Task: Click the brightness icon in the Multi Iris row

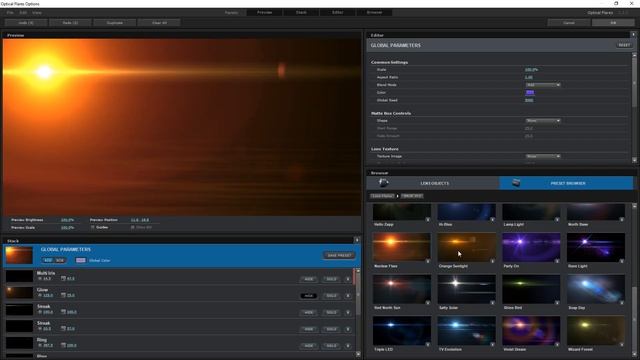Action: click(40, 279)
